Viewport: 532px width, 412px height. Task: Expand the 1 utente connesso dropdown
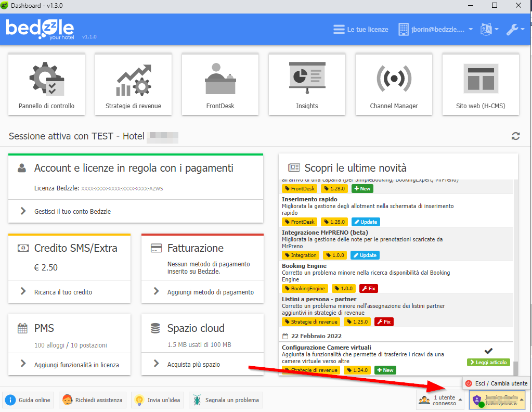(440, 400)
